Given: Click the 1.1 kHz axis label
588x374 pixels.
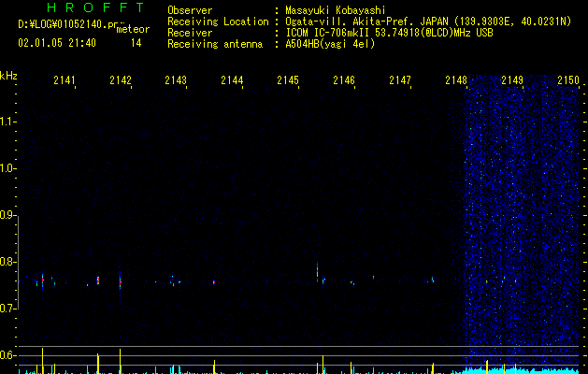Looking at the screenshot, I should [7, 122].
